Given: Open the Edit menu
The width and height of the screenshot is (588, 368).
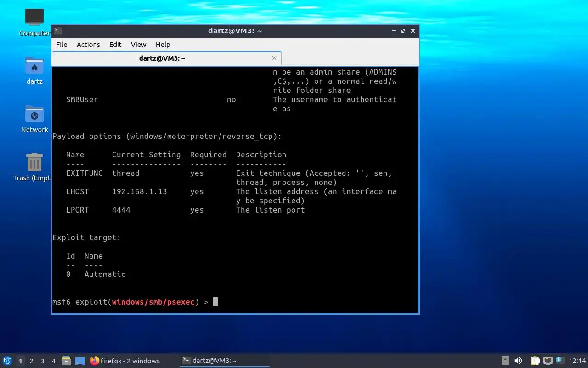Looking at the screenshot, I should click(x=115, y=45).
